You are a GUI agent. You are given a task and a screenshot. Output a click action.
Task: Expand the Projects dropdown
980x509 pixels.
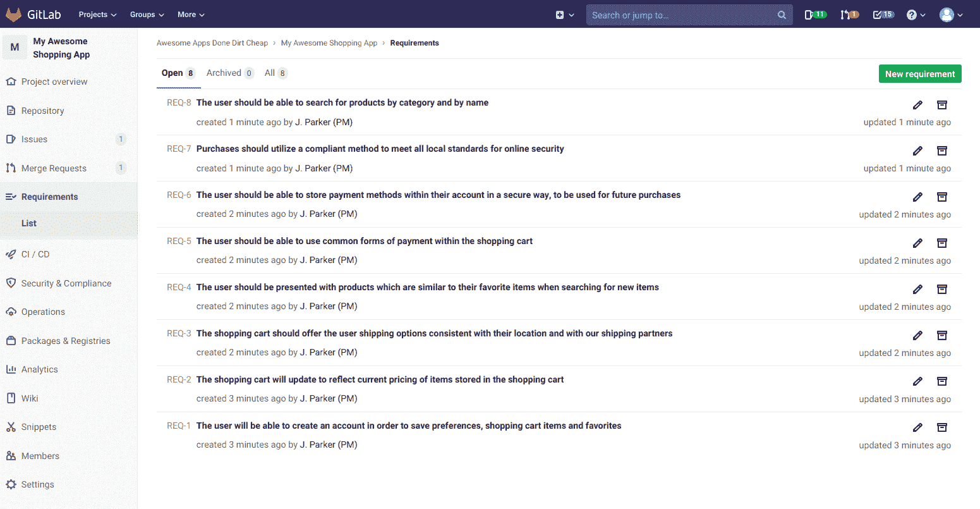pyautogui.click(x=97, y=14)
